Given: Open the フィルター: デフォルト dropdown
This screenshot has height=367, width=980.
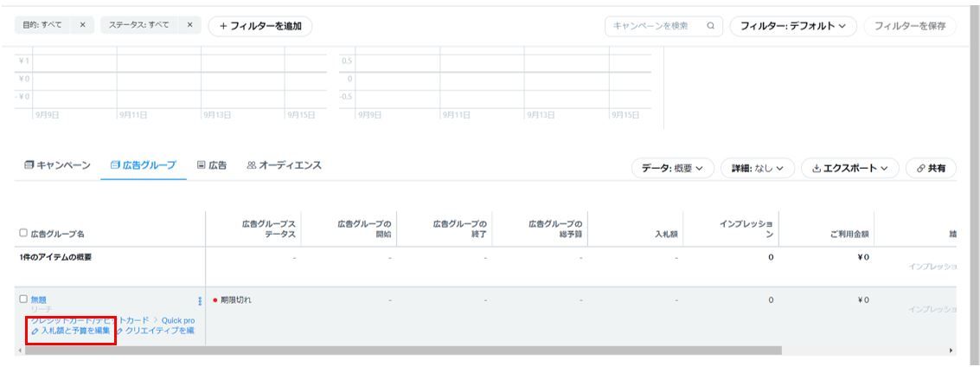Looking at the screenshot, I should click(x=793, y=26).
